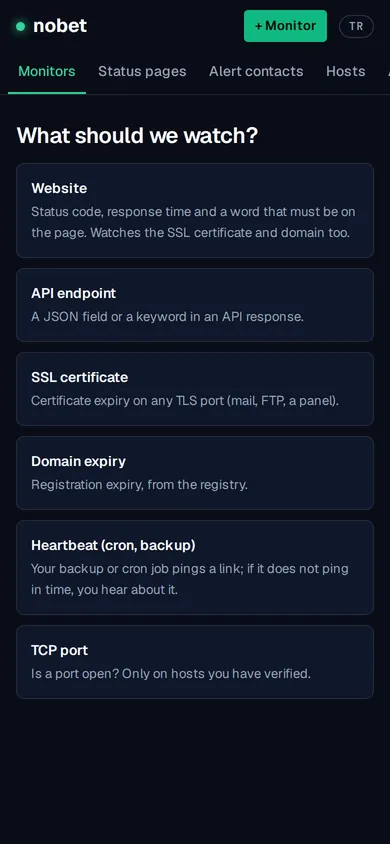Choose the Website monitor type card
This screenshot has height=844, width=390.
195,210
